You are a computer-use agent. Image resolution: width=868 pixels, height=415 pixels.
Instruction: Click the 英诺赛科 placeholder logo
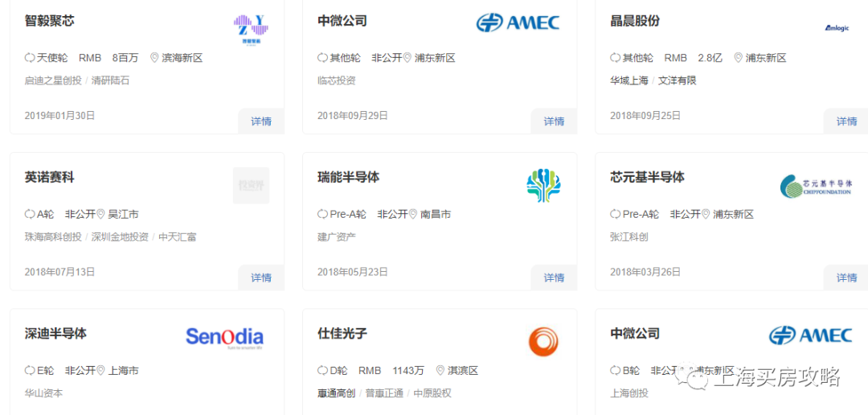(251, 185)
